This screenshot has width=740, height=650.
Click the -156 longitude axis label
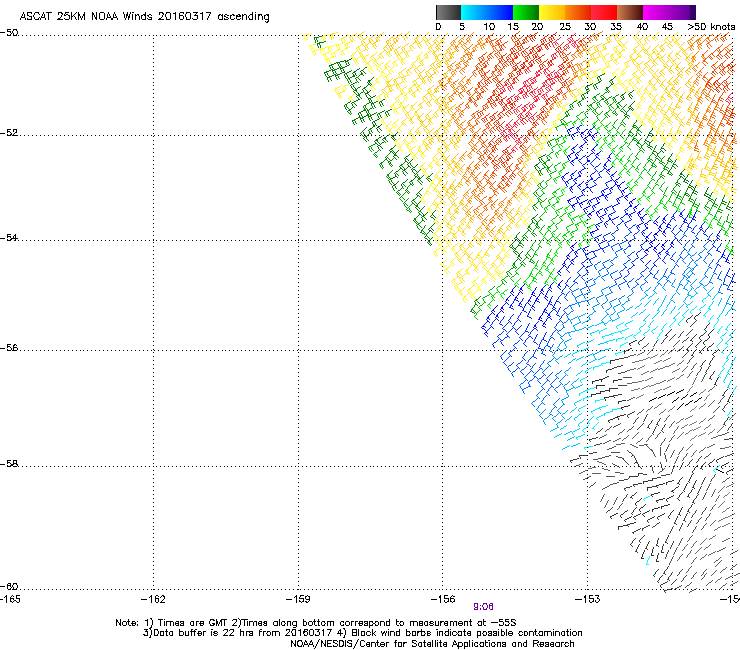tap(443, 599)
